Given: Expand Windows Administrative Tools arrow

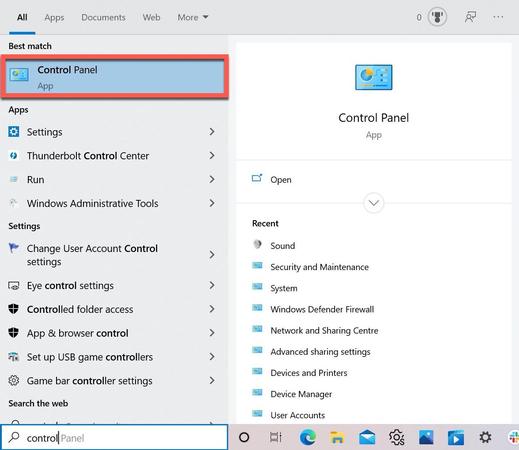Looking at the screenshot, I should (x=212, y=203).
